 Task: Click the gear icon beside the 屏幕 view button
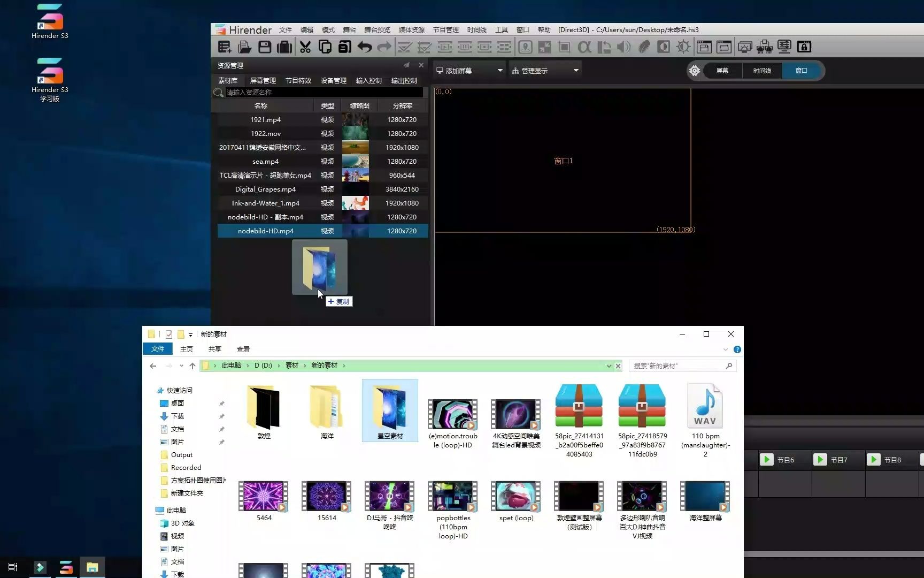click(x=694, y=71)
